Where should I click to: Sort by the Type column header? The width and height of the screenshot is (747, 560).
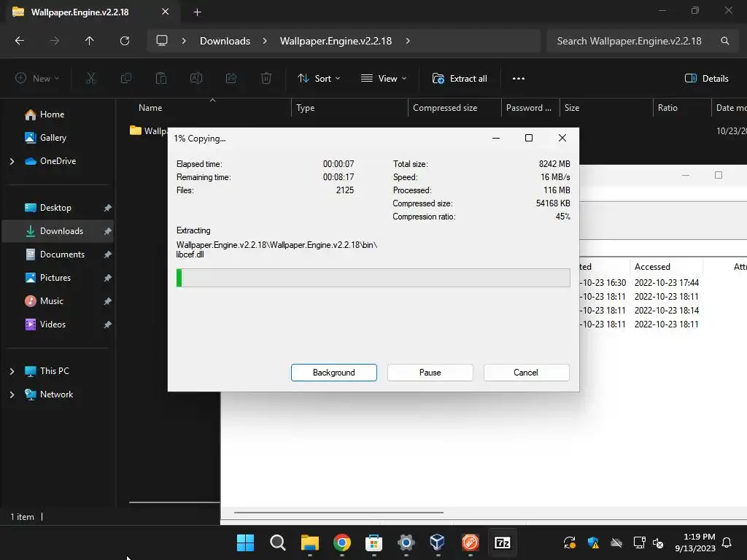click(x=306, y=108)
